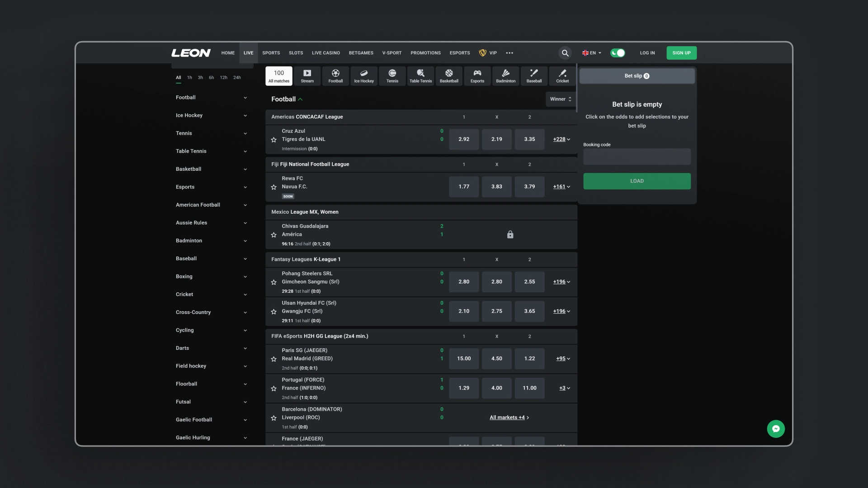This screenshot has width=868, height=488.
Task: Favorite the Rewa FC match star
Action: point(274,187)
